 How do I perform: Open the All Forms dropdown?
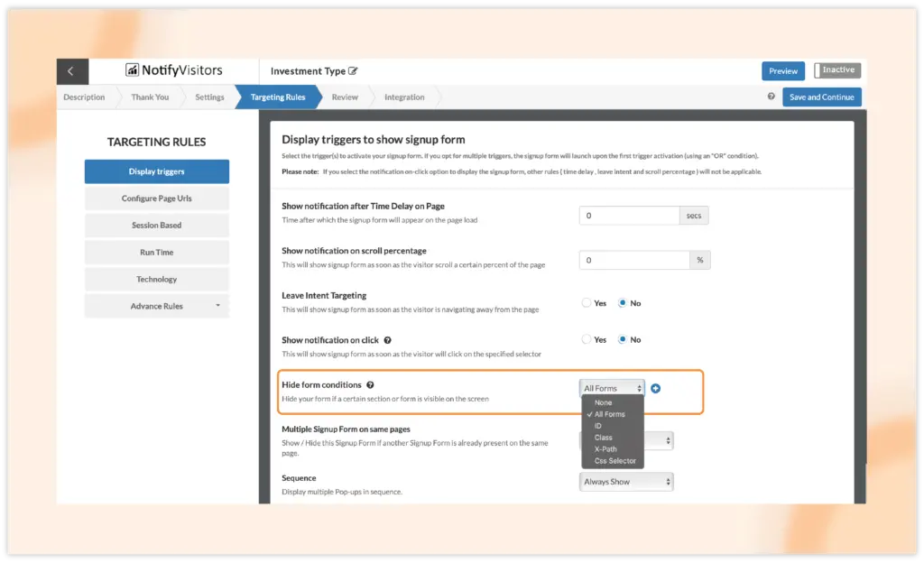612,388
